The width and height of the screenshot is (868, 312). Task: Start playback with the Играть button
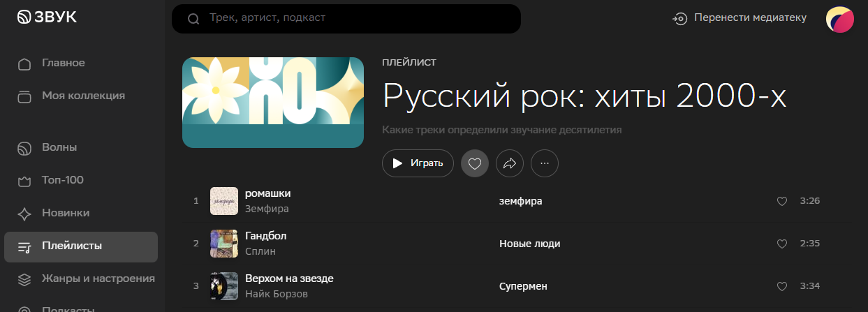418,163
